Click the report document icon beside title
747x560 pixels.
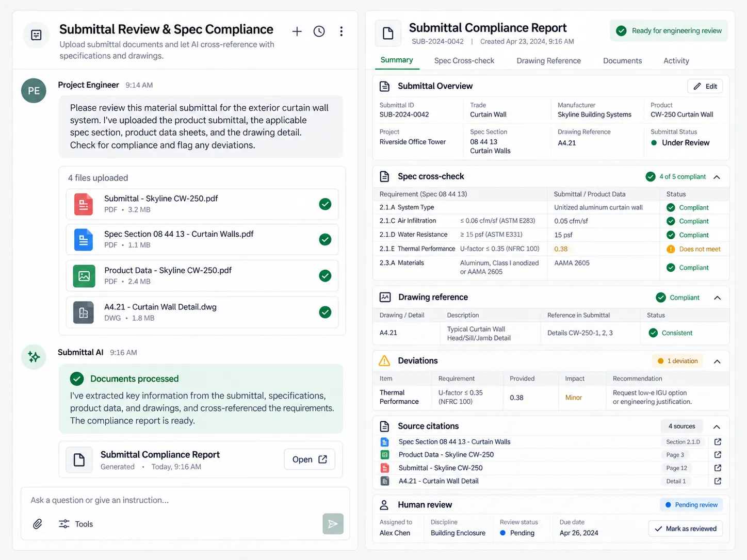point(388,34)
